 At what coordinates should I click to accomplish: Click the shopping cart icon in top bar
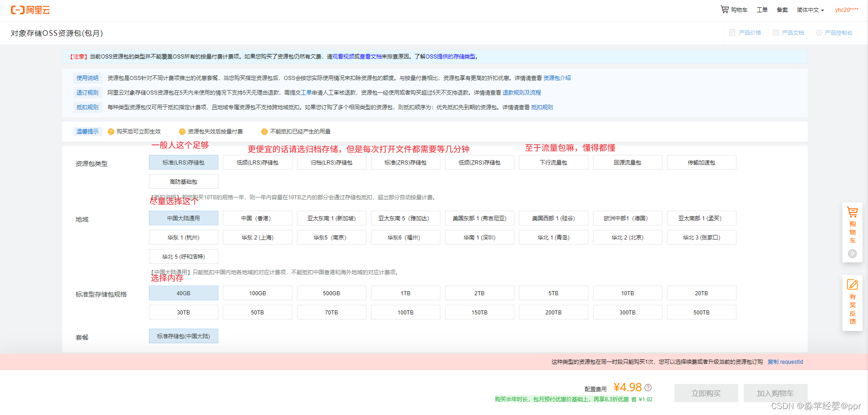725,9
